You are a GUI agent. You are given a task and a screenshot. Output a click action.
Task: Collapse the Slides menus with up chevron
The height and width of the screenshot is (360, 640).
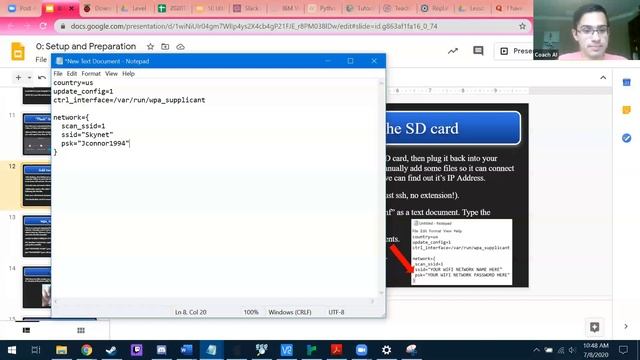tap(603, 78)
